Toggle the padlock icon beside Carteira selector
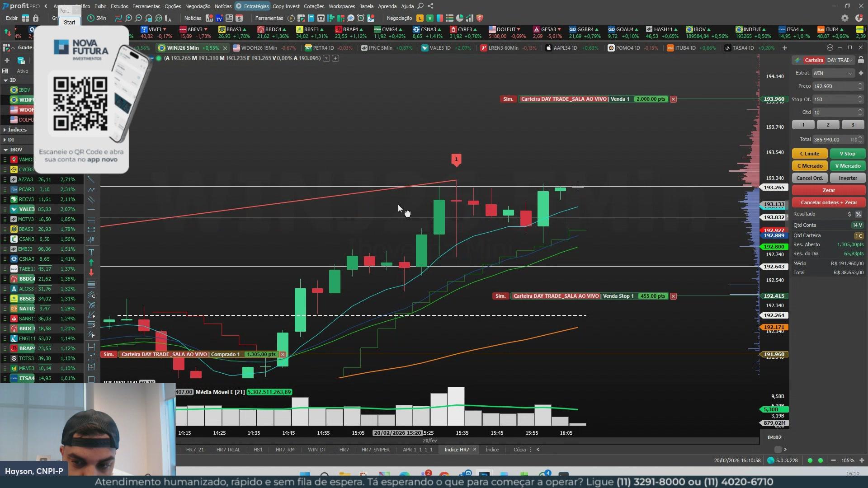The height and width of the screenshot is (488, 868). click(861, 60)
